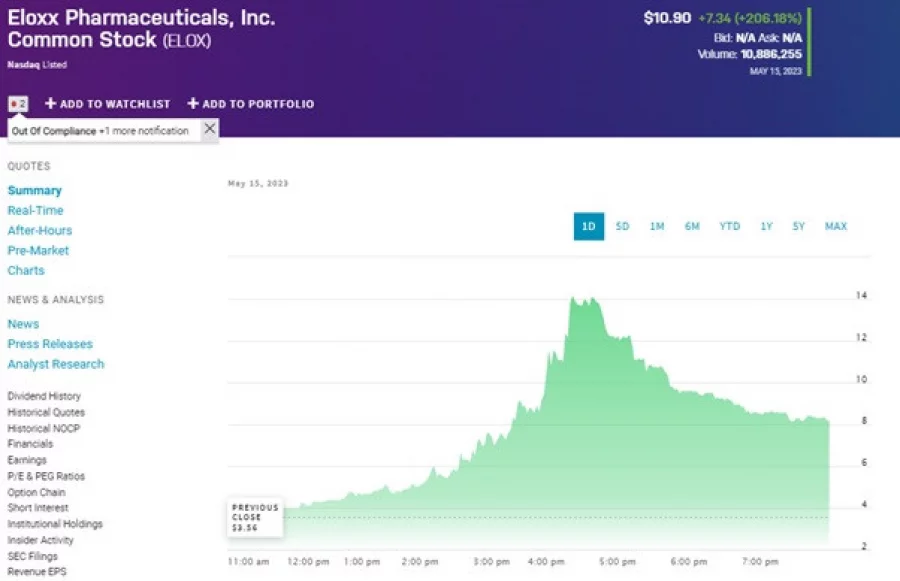View the Analyst Research page
900x581 pixels.
point(56,363)
